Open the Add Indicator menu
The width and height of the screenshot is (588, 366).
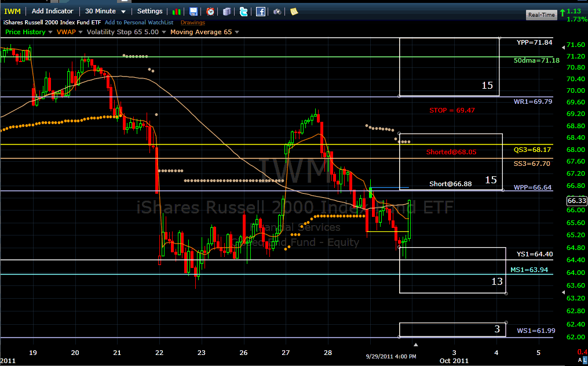click(x=53, y=11)
